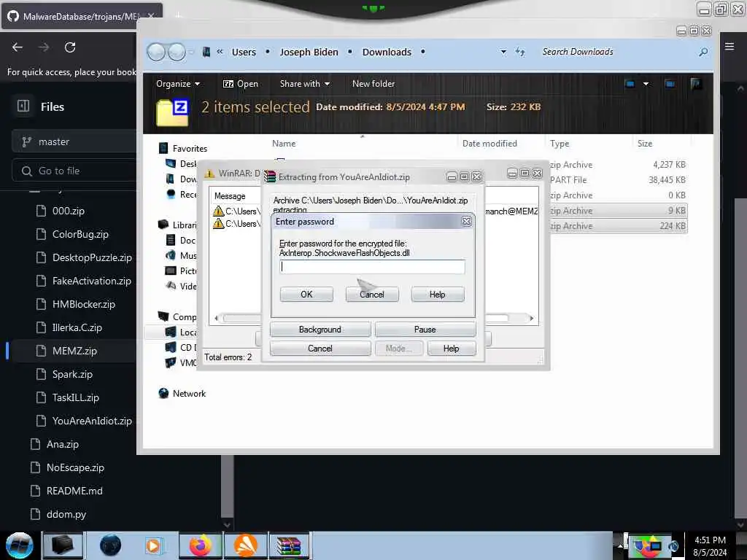
Task: Open Ana.zip in file tree
Action: pos(63,444)
